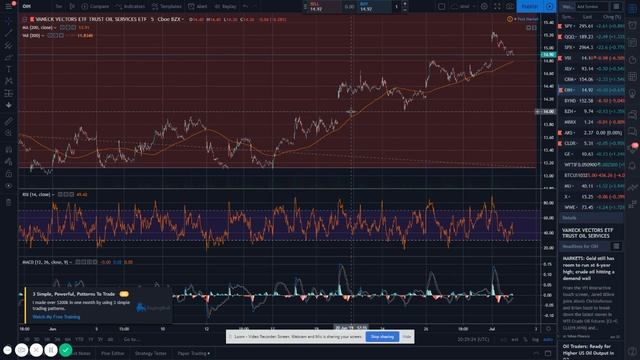Increase the order quantity stepper
Image resolution: width=640 pixels, height=360 pixels.
tap(405, 4)
